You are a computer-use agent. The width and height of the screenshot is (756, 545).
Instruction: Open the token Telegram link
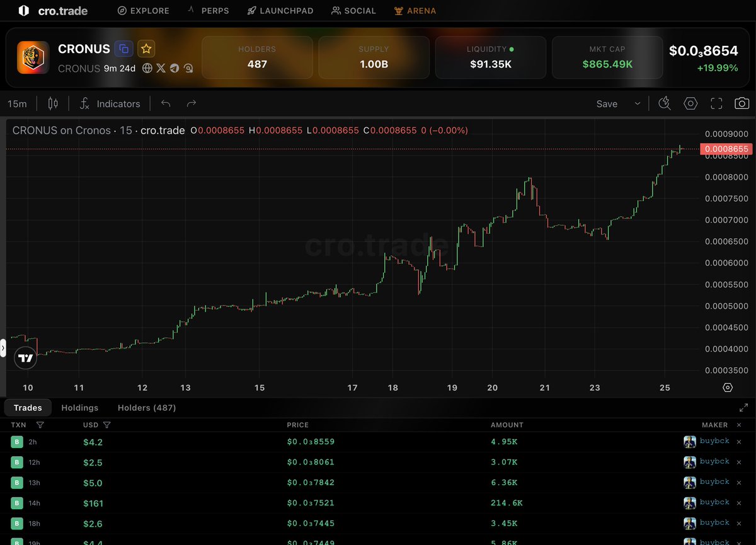175,68
